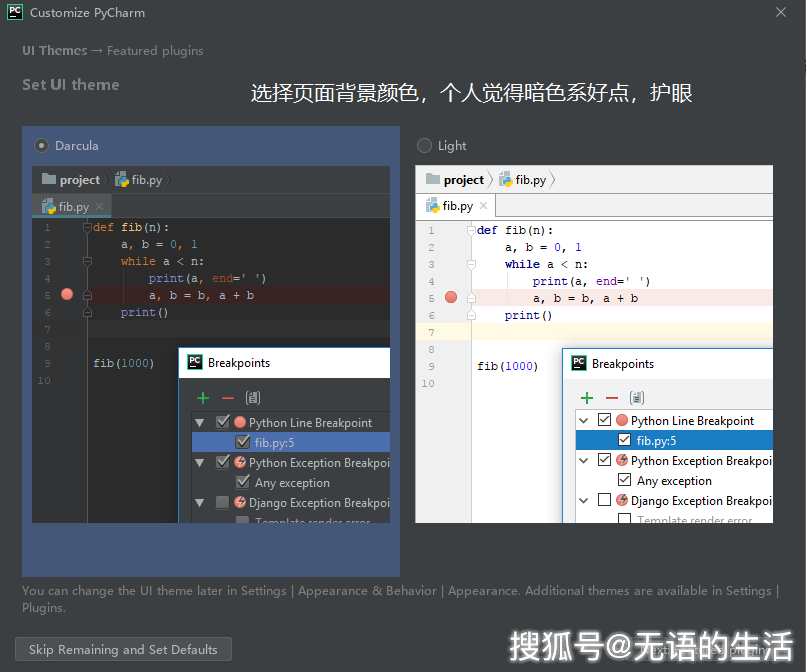This screenshot has height=672, width=806.
Task: Toggle Django Exception Breakpoint checkbox in Darcula preview
Action: [x=223, y=502]
